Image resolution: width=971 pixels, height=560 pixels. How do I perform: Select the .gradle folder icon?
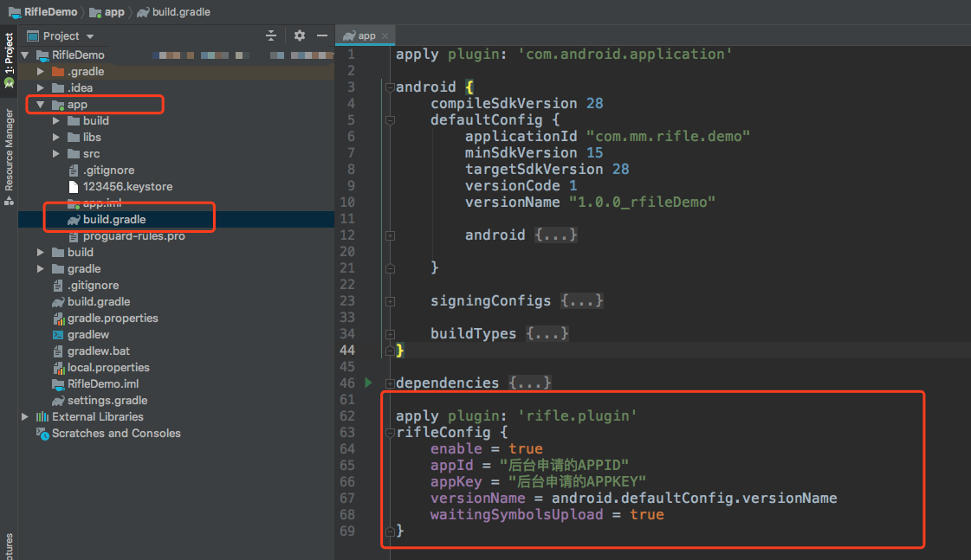pyautogui.click(x=58, y=71)
